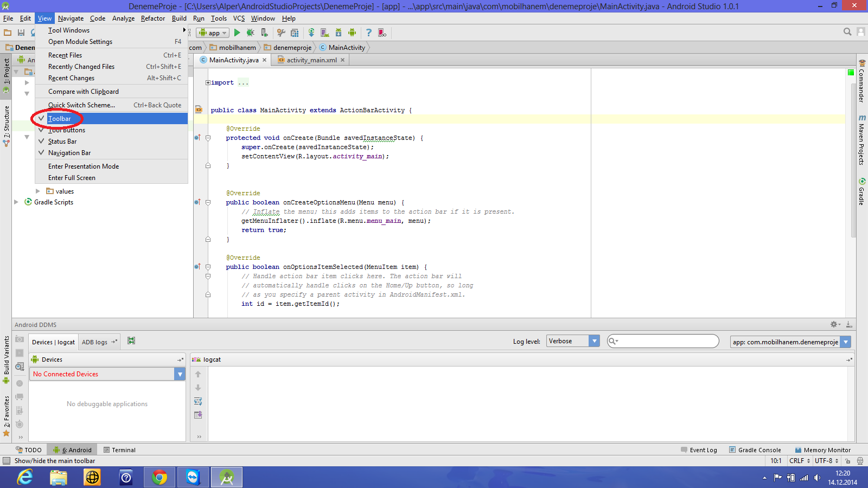Expand the values folder in project tree
The width and height of the screenshot is (868, 488).
point(37,191)
